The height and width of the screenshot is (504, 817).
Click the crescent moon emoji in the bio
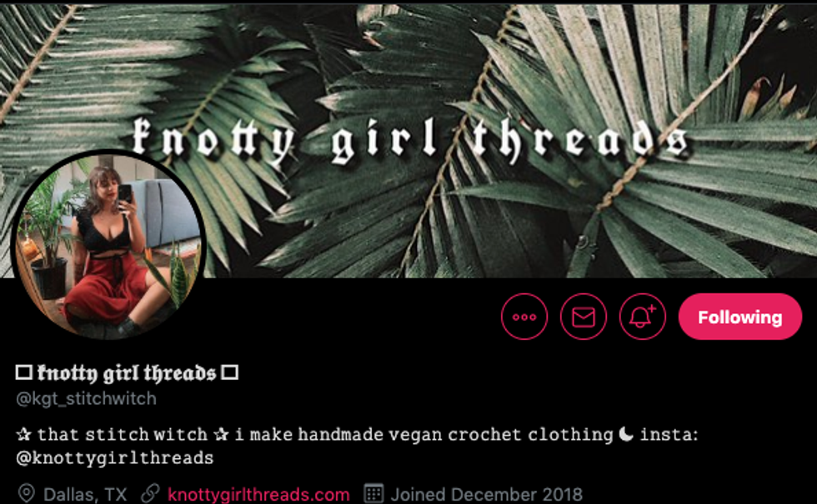click(626, 434)
